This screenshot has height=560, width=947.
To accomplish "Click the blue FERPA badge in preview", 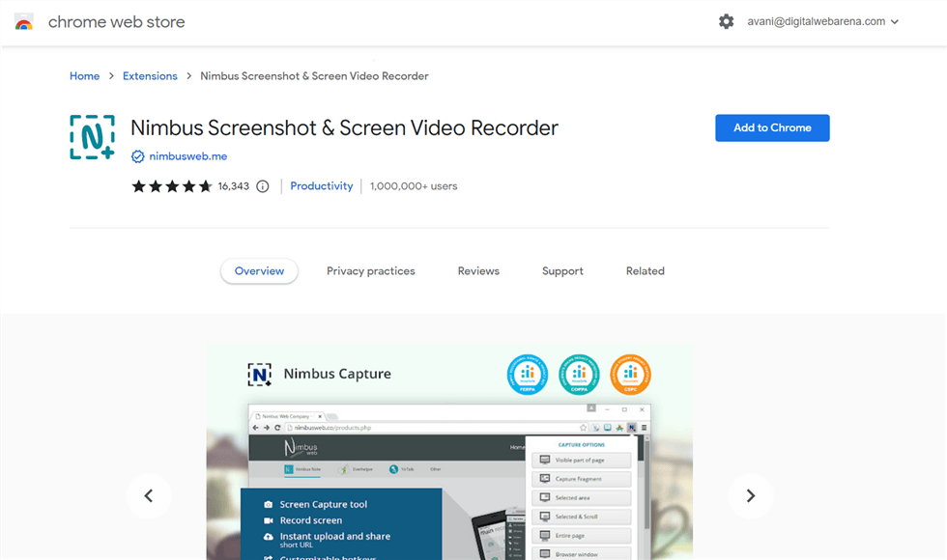I will [x=528, y=375].
